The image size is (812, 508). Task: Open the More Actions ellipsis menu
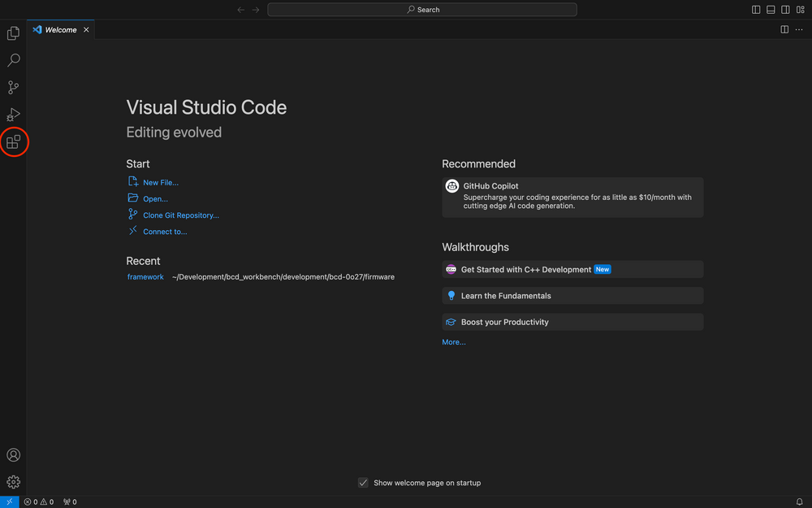coord(799,30)
